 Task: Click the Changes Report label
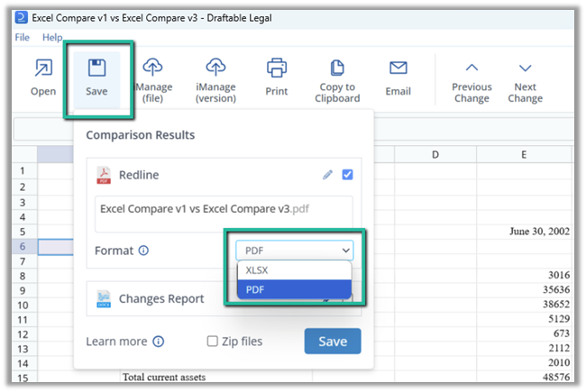(x=161, y=298)
